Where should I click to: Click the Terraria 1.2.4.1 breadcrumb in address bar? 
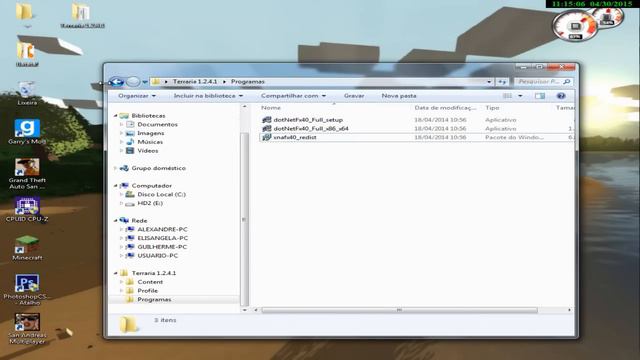pyautogui.click(x=195, y=82)
